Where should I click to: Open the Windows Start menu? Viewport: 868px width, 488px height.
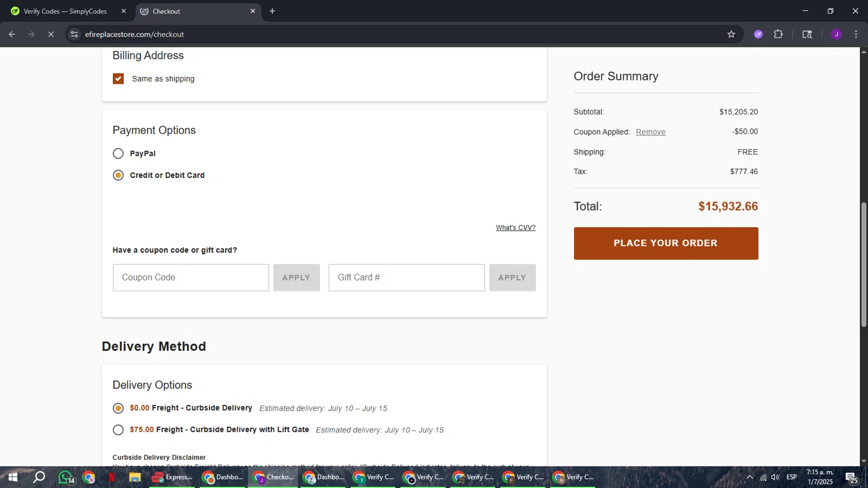pyautogui.click(x=12, y=477)
